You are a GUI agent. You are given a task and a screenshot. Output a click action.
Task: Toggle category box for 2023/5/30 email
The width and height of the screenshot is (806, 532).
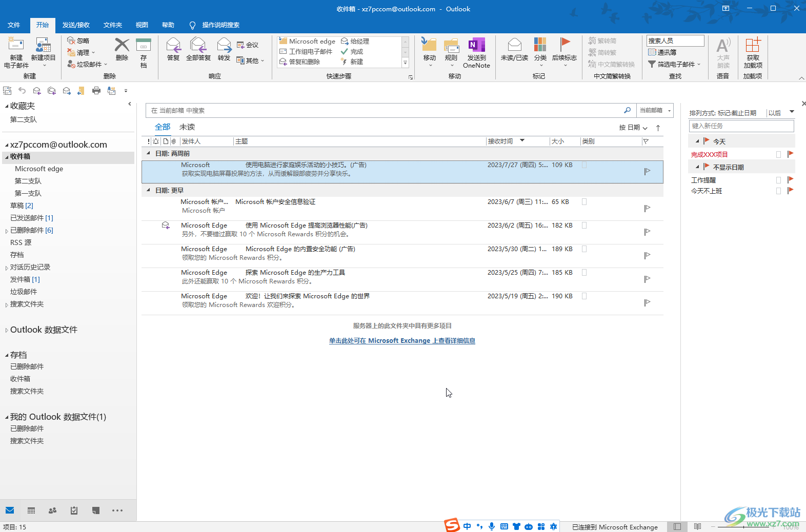584,249
